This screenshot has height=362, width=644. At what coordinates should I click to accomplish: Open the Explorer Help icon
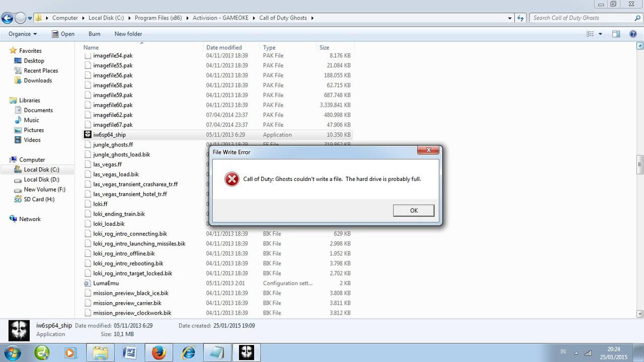(x=633, y=34)
